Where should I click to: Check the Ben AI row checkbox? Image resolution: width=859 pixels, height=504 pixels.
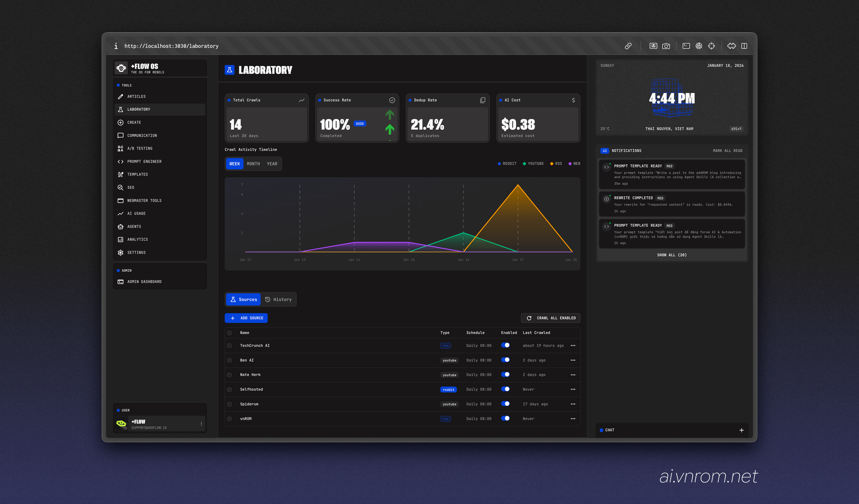coord(229,360)
